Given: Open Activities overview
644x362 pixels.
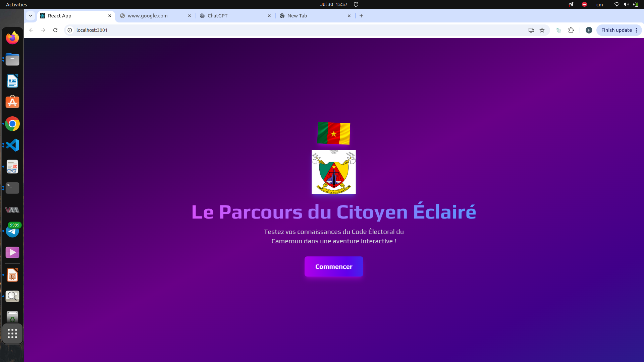Looking at the screenshot, I should coord(16,4).
